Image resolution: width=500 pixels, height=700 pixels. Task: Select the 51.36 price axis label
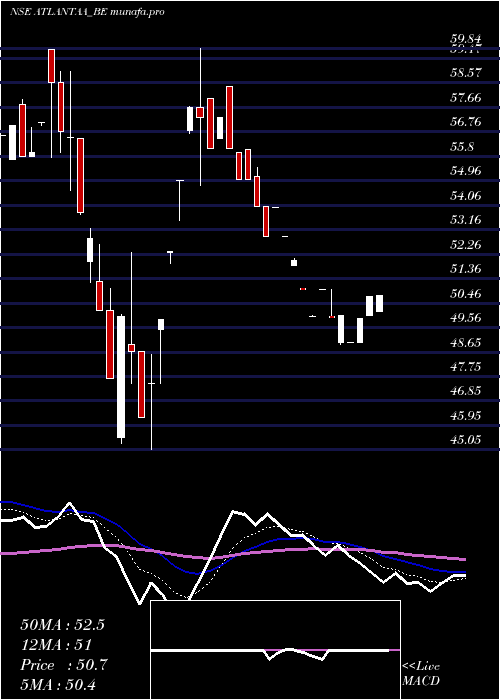466,269
